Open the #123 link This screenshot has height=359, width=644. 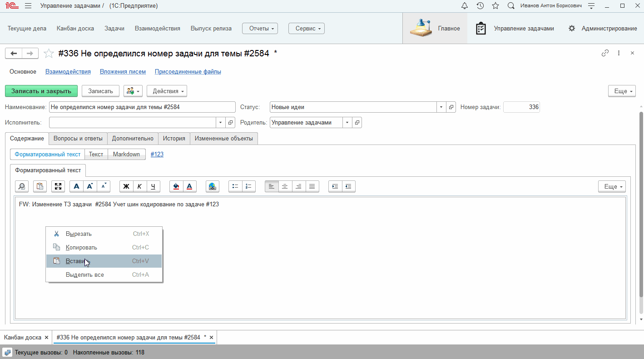click(157, 154)
